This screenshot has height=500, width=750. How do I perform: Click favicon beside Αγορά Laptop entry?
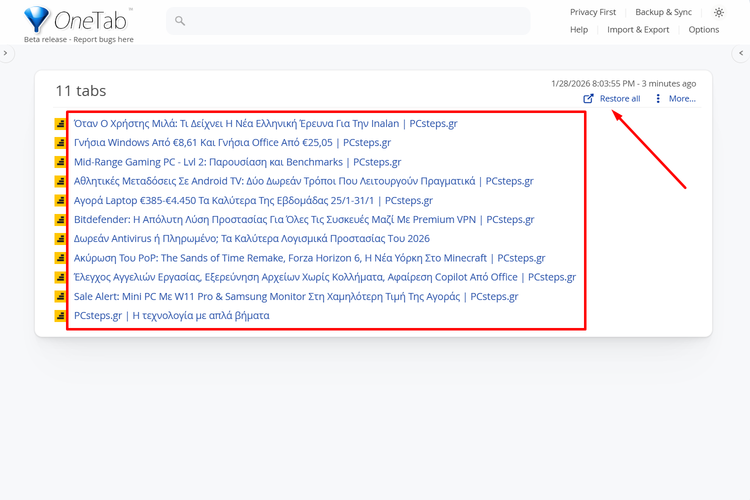60,201
